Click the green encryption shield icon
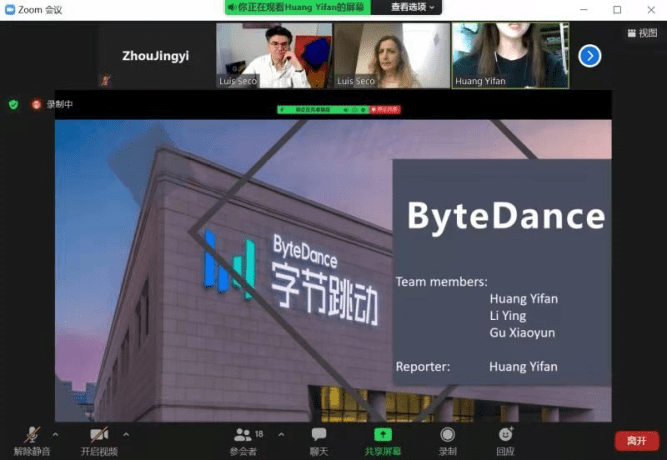The width and height of the screenshot is (667, 460). [13, 104]
